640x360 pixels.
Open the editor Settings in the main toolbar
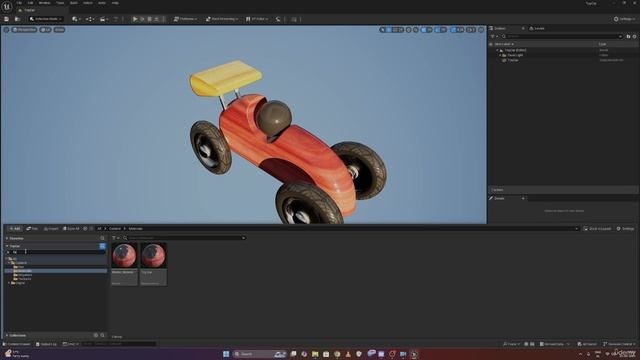(624, 19)
